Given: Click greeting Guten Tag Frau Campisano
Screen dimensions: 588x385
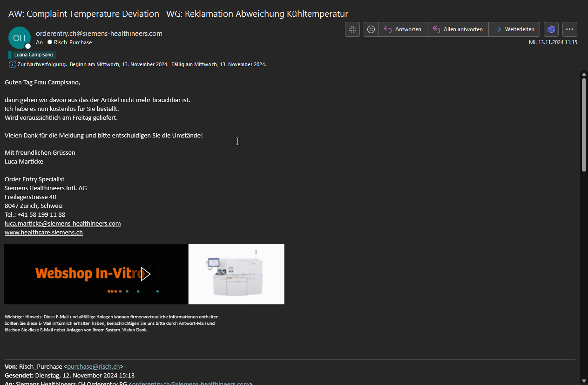Looking at the screenshot, I should (42, 82).
